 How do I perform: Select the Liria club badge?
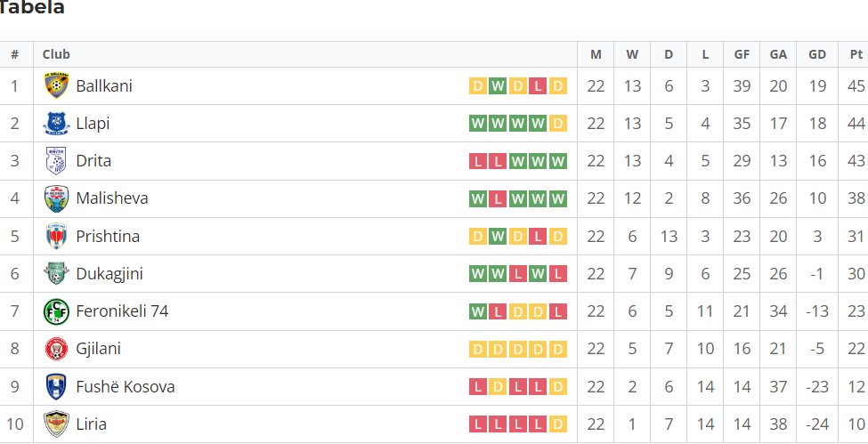pyautogui.click(x=56, y=424)
